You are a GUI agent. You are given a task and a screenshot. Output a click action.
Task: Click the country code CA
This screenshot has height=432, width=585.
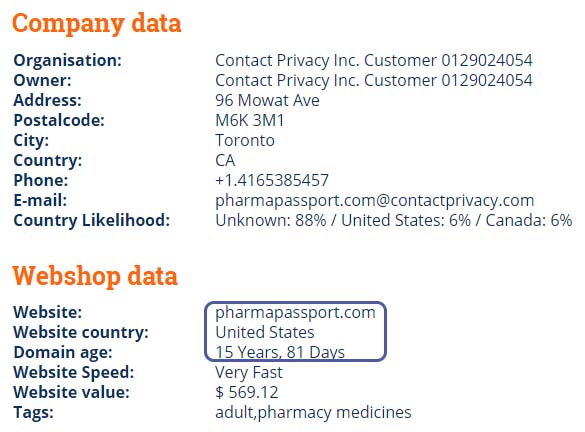(225, 160)
